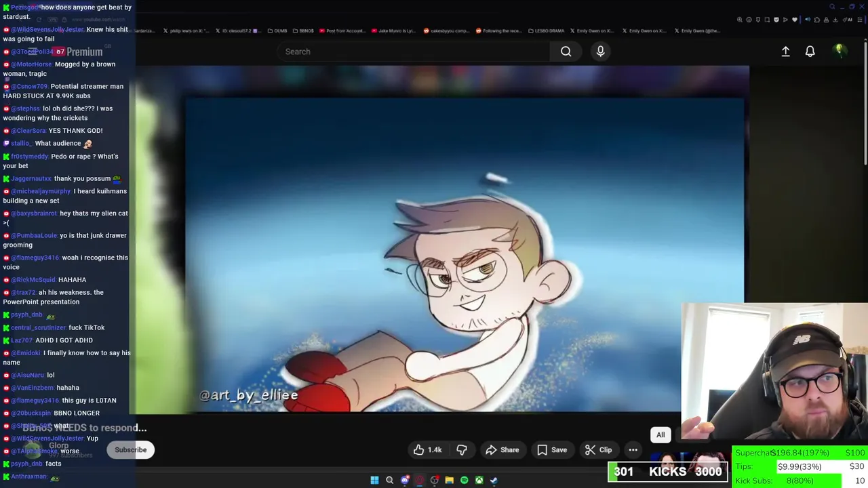Click the browser heart toolbar icon
Viewport: 868px width, 488px height.
point(795,20)
